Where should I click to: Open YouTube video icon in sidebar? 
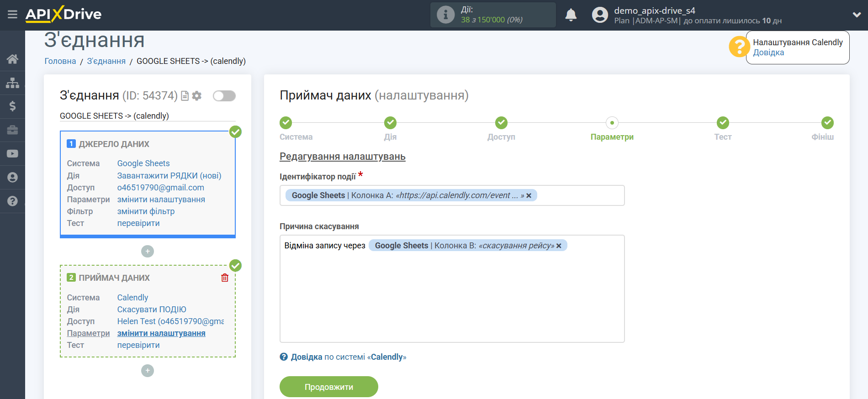click(x=12, y=154)
